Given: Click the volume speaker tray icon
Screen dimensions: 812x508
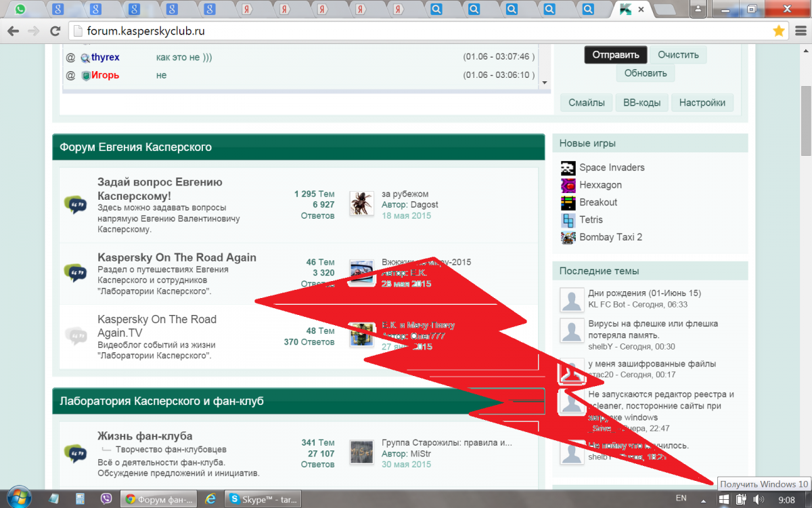Looking at the screenshot, I should coord(759,499).
